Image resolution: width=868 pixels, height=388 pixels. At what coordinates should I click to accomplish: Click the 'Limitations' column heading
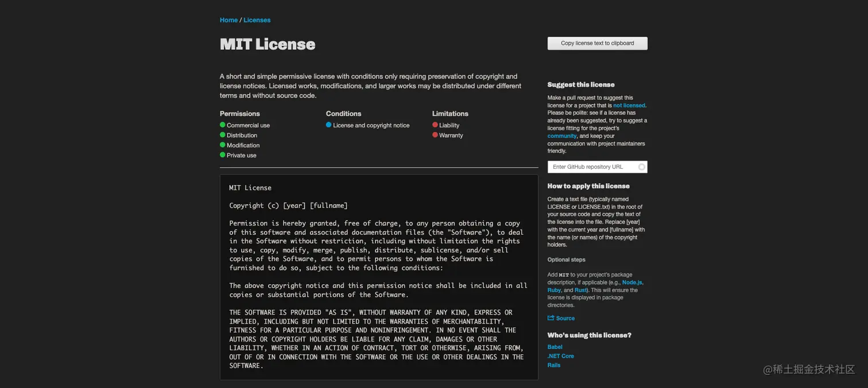pos(450,114)
